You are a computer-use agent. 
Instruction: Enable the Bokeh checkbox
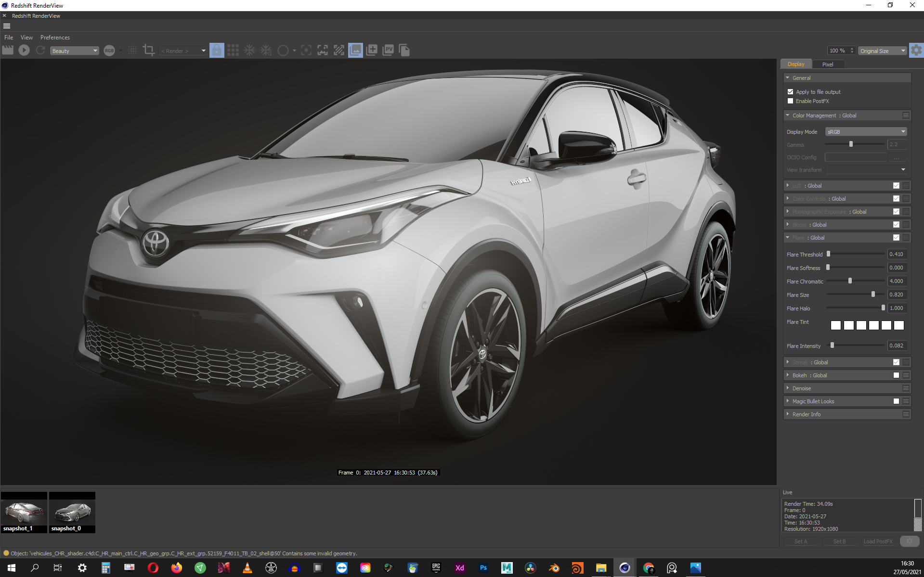[x=896, y=375]
